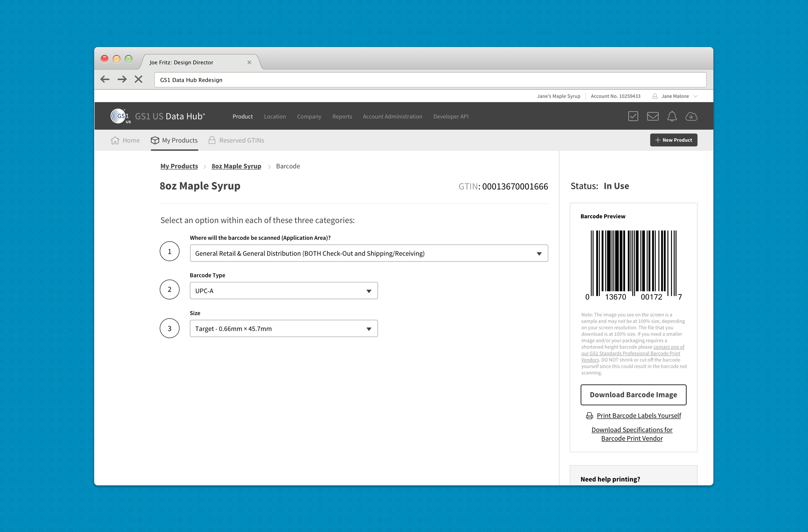Open the Application Area dropdown
The height and width of the screenshot is (532, 808).
point(369,253)
